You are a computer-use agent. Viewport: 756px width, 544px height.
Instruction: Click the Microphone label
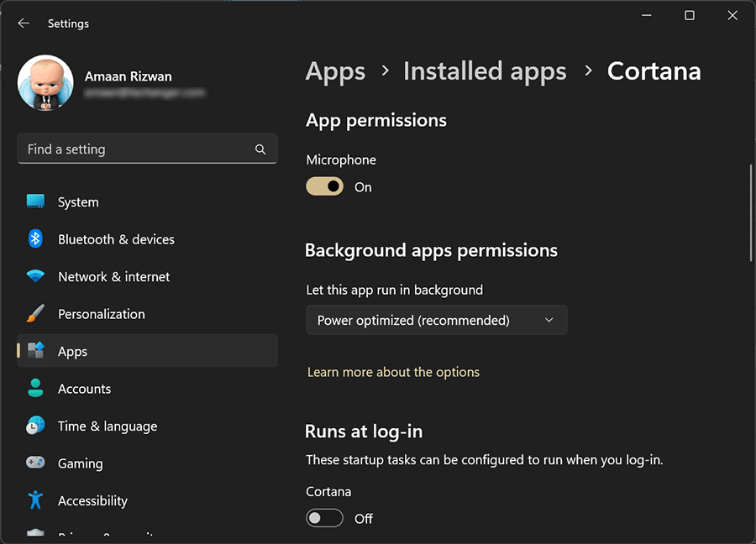tap(341, 160)
